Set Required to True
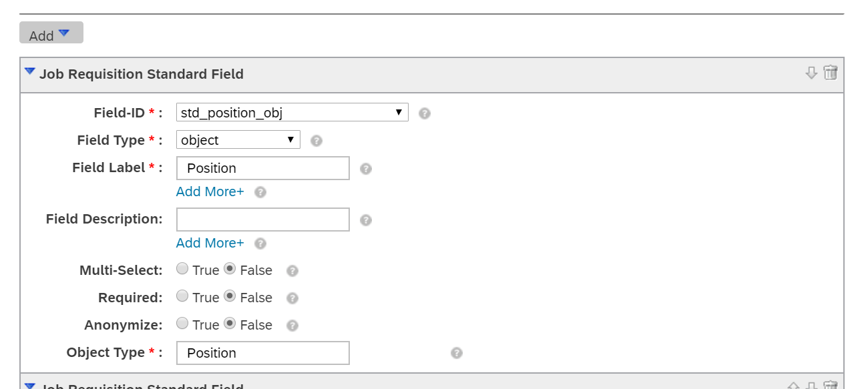The image size is (868, 389). point(182,296)
